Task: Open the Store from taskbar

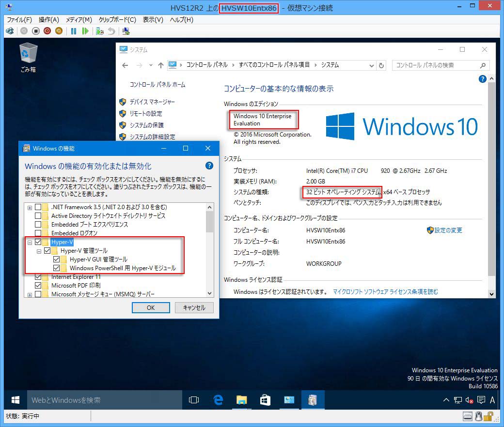Action: (x=265, y=400)
